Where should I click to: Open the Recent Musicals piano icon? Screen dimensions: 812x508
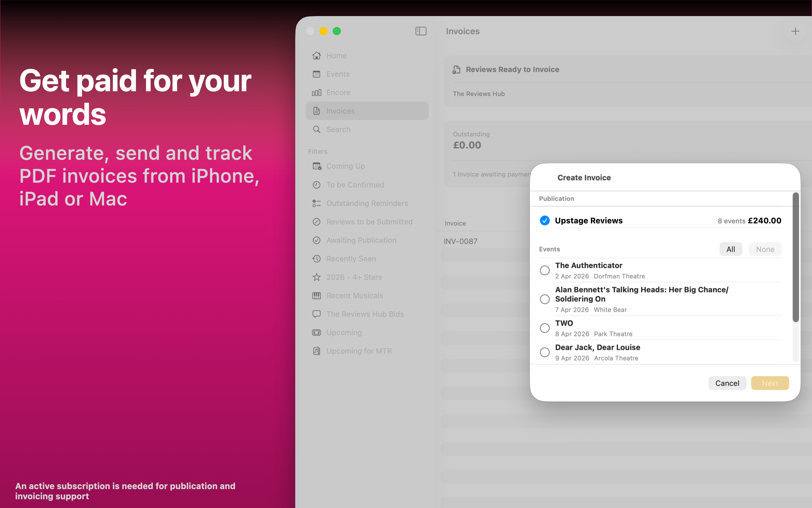click(x=316, y=296)
